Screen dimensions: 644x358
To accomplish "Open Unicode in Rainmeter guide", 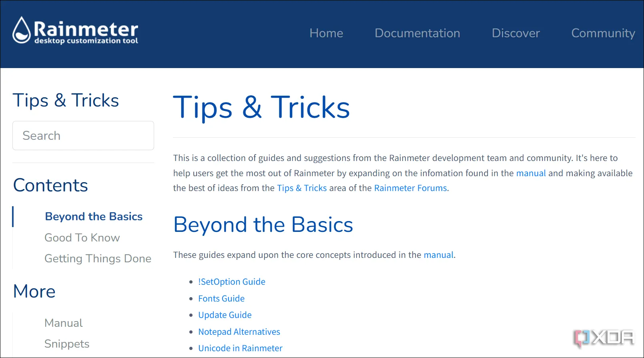I will [240, 348].
